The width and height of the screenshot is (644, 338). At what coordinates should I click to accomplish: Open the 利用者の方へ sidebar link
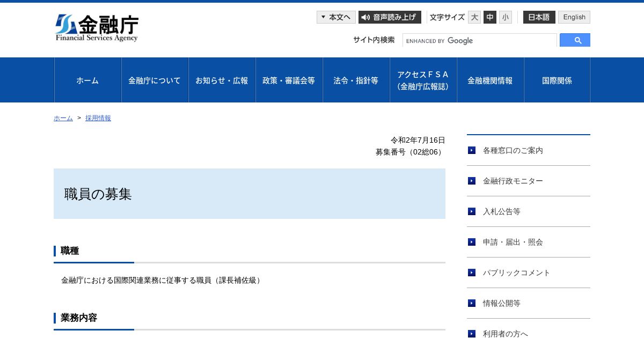[x=506, y=334]
